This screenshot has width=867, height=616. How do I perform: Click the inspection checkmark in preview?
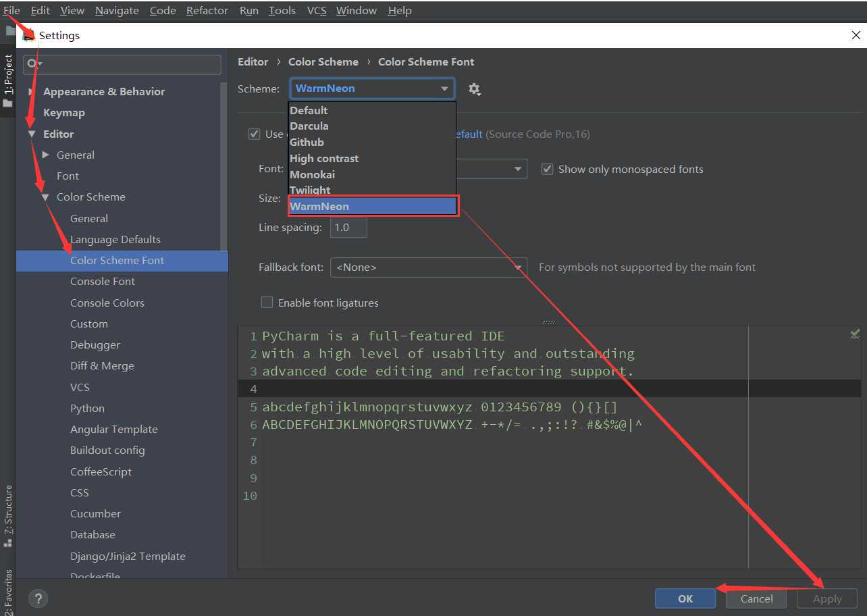point(855,334)
